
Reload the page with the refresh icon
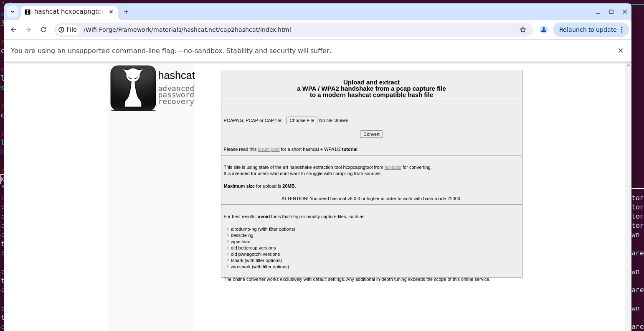pyautogui.click(x=43, y=30)
